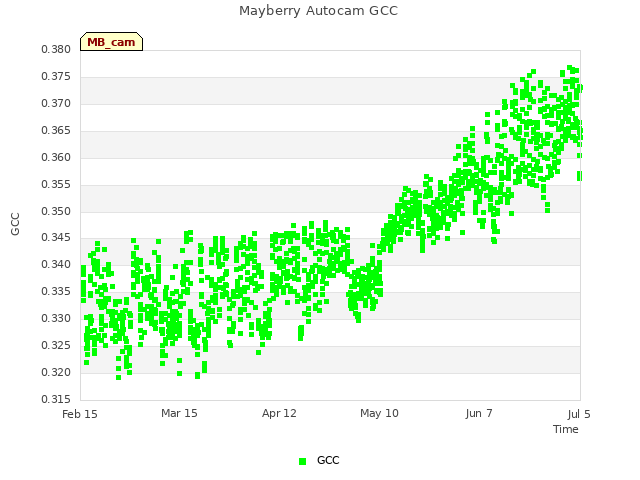The width and height of the screenshot is (640, 480).
Task: Click the vertical GCC axis title
Action: click(15, 224)
